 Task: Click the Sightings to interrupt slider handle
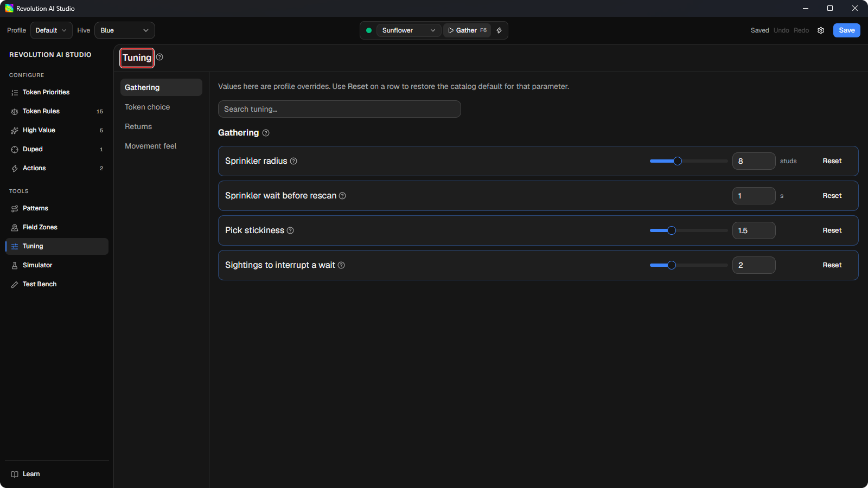click(x=672, y=265)
